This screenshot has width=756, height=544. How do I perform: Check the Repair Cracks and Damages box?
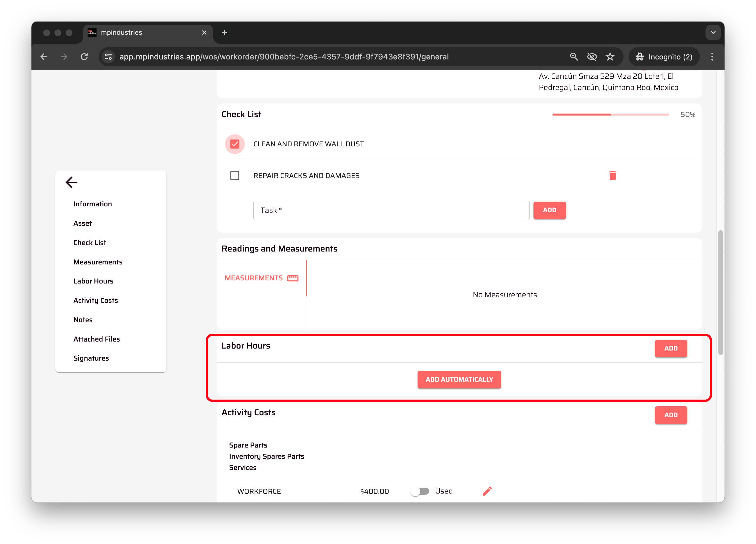235,176
